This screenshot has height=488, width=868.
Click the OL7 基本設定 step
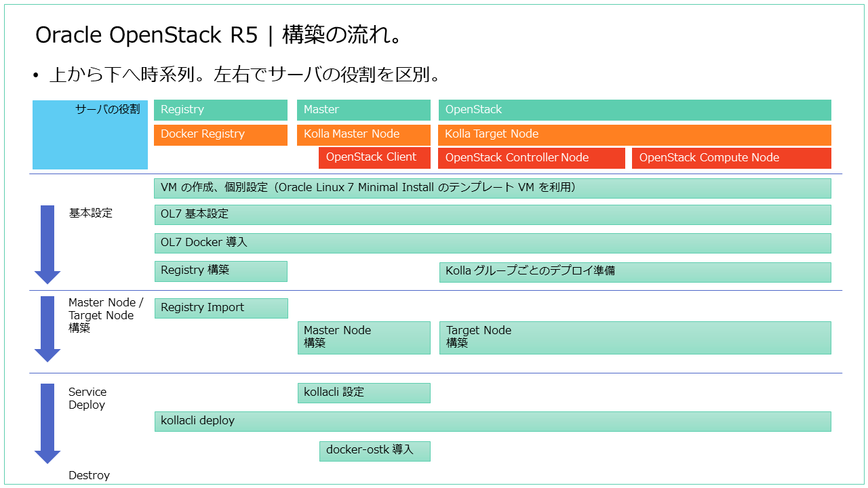click(x=492, y=214)
